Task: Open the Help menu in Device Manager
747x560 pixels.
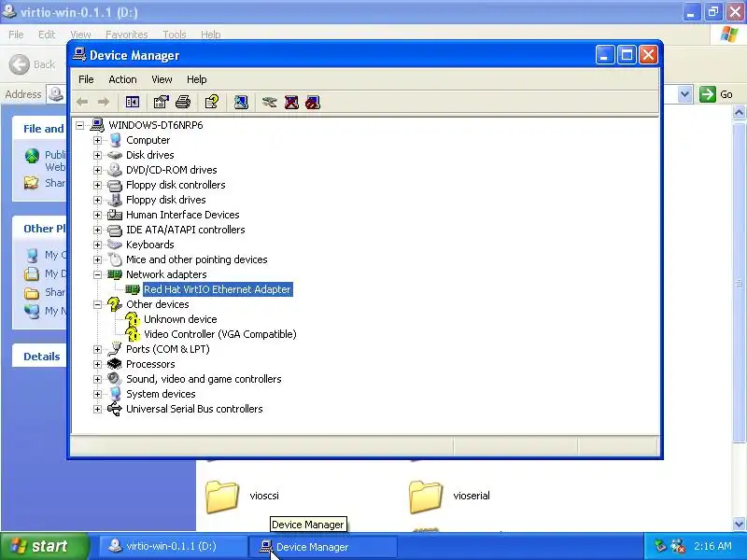Action: [196, 79]
